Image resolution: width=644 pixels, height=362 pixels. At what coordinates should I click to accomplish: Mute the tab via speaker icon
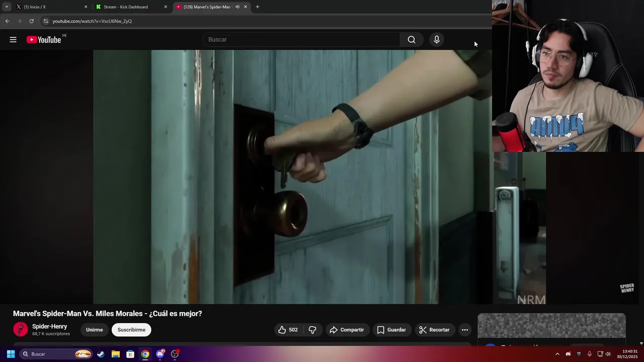pyautogui.click(x=237, y=7)
